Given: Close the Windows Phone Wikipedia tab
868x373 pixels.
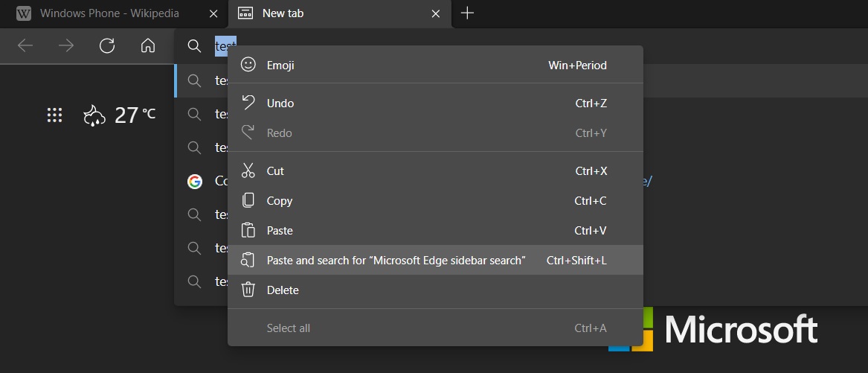Looking at the screenshot, I should coord(214,13).
